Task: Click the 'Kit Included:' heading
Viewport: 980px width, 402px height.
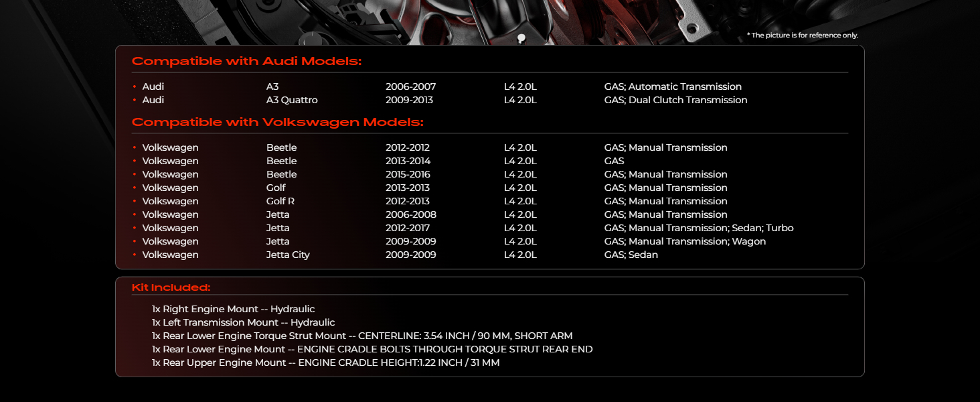Action: [x=171, y=287]
